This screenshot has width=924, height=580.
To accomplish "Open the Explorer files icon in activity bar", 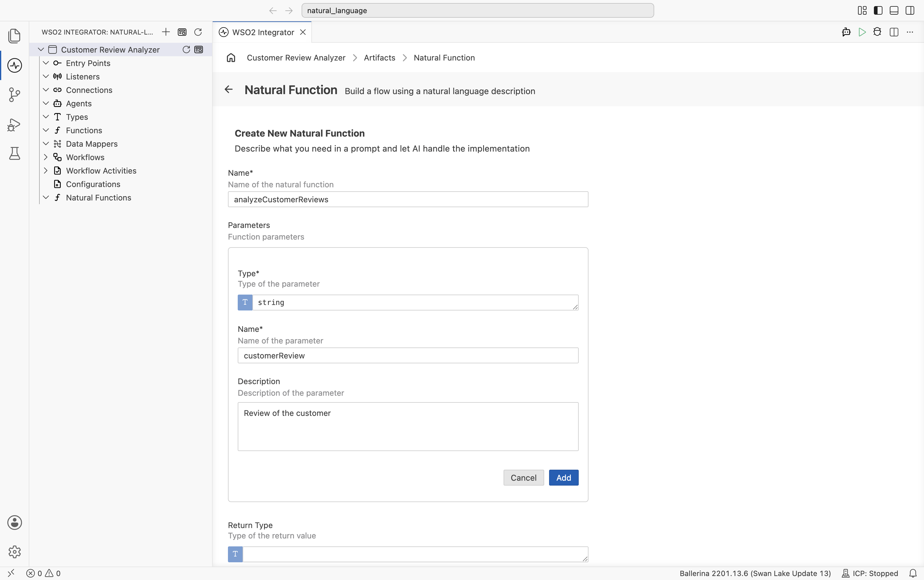I will 15,36.
